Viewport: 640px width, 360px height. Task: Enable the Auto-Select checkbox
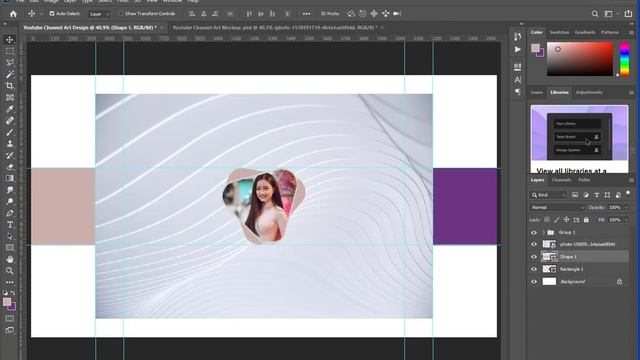(x=52, y=14)
